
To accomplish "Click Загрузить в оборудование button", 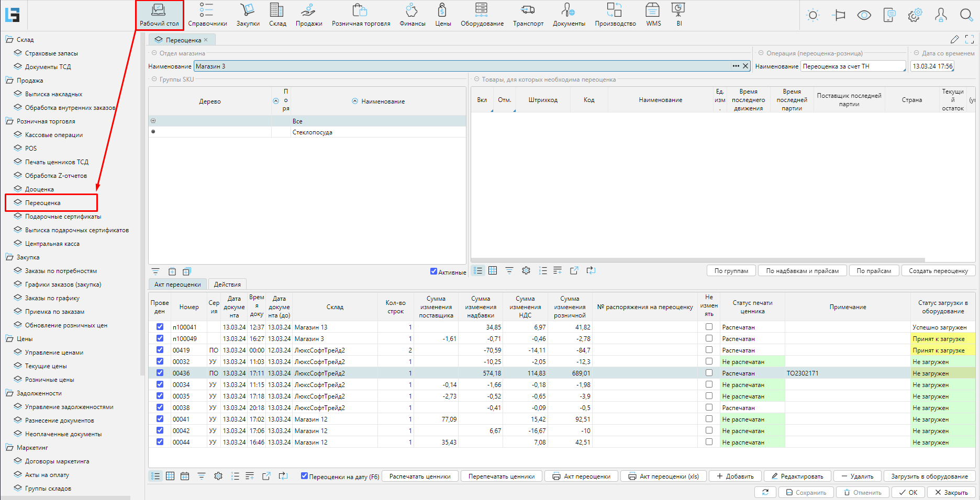I will tap(929, 476).
